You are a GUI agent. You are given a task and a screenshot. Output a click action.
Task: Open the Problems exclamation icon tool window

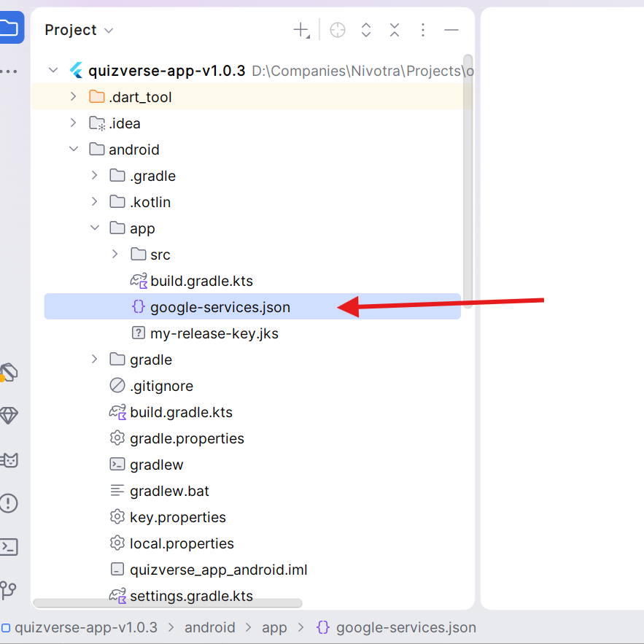[x=9, y=503]
